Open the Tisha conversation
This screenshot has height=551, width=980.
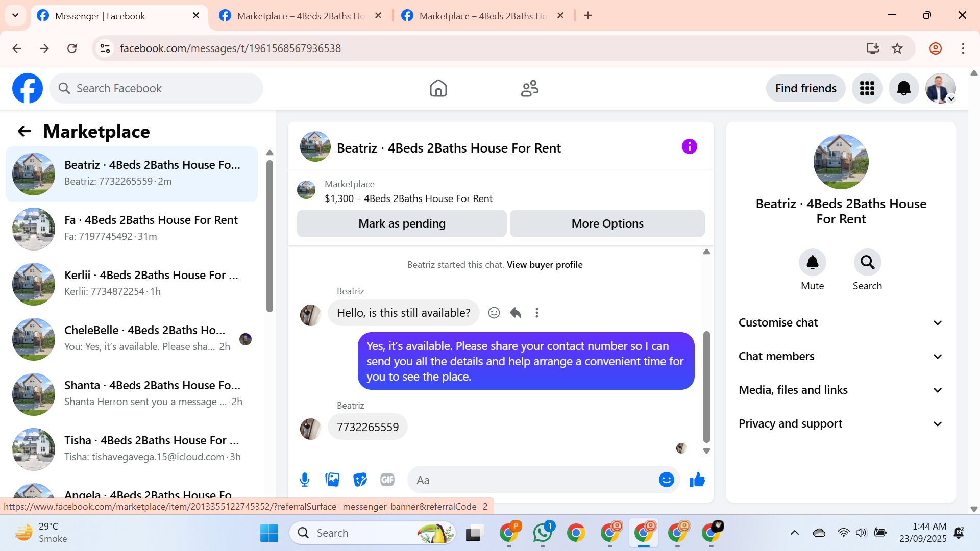coord(132,449)
